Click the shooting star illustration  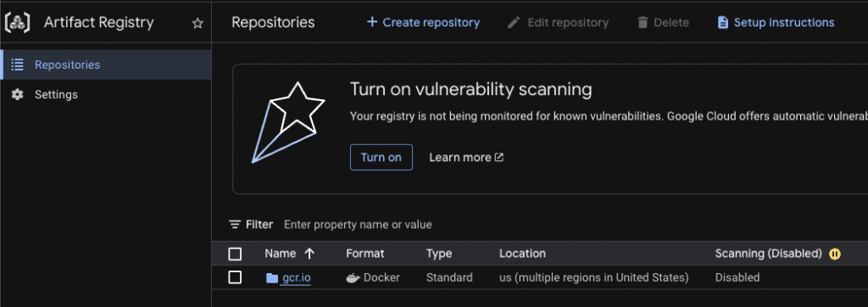pos(288,122)
